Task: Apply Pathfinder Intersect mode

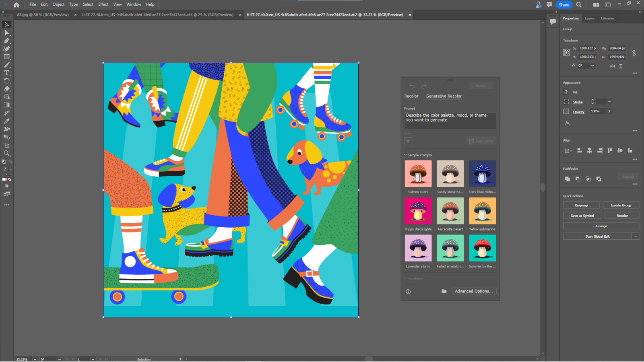Action: click(x=588, y=179)
